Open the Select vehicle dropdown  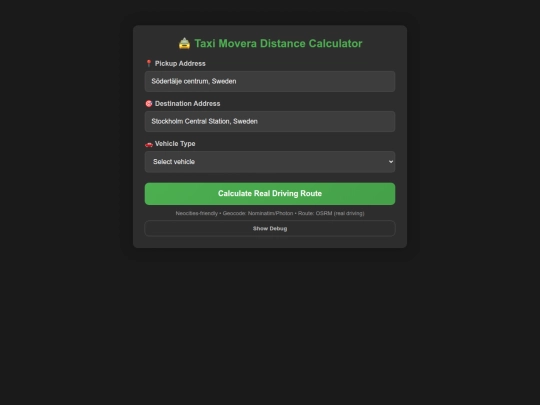[270, 162]
